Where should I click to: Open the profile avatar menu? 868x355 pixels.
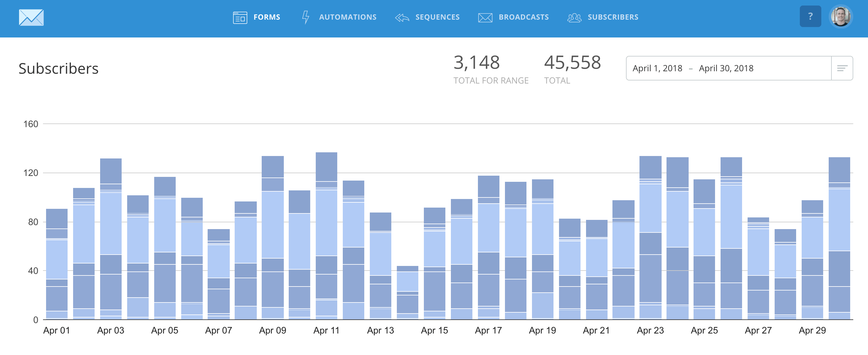[840, 17]
